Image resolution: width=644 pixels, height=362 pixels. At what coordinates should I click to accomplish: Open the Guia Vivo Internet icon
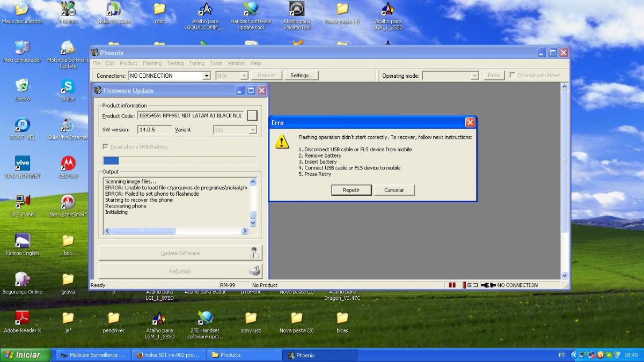coord(68,129)
